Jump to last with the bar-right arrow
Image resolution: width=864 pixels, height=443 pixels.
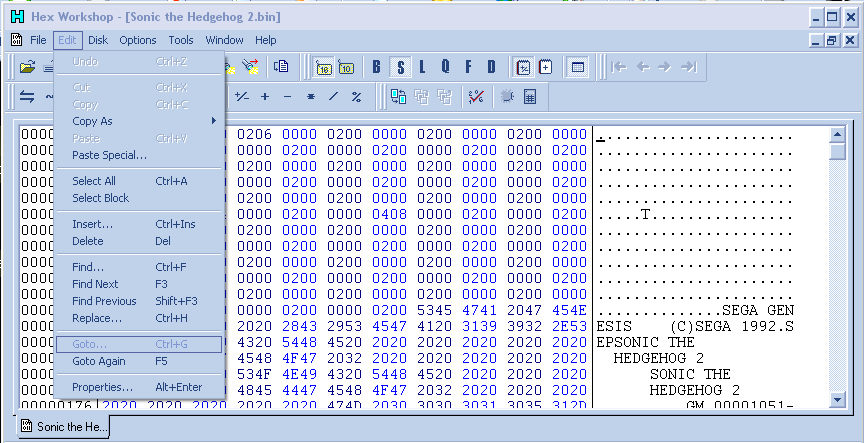tap(688, 67)
